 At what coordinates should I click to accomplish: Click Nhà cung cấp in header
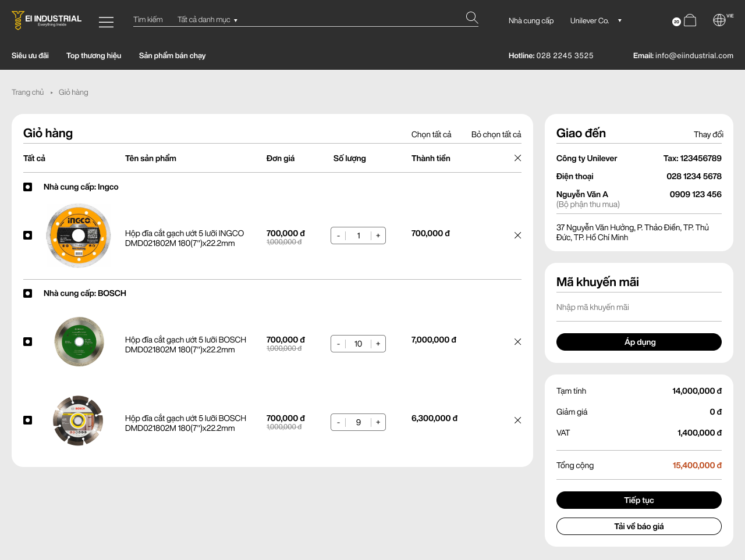[531, 20]
